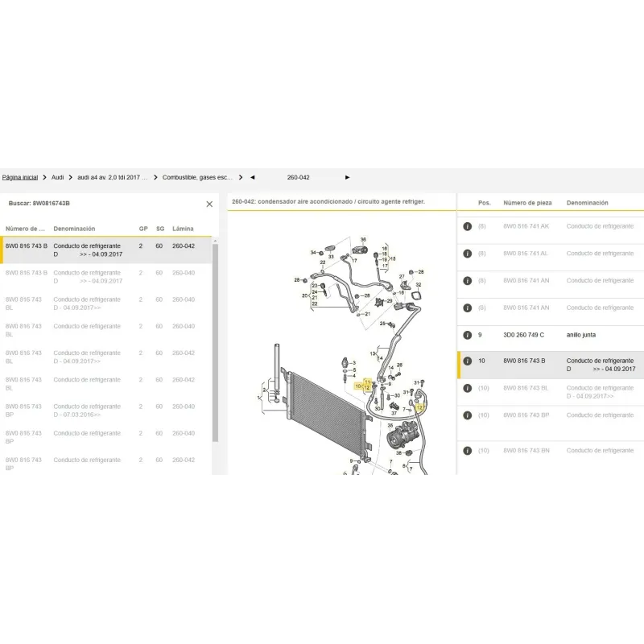Screen dimensions: 644x644
Task: Show info for position 10 part 8W0 816 743 B
Action: [467, 361]
